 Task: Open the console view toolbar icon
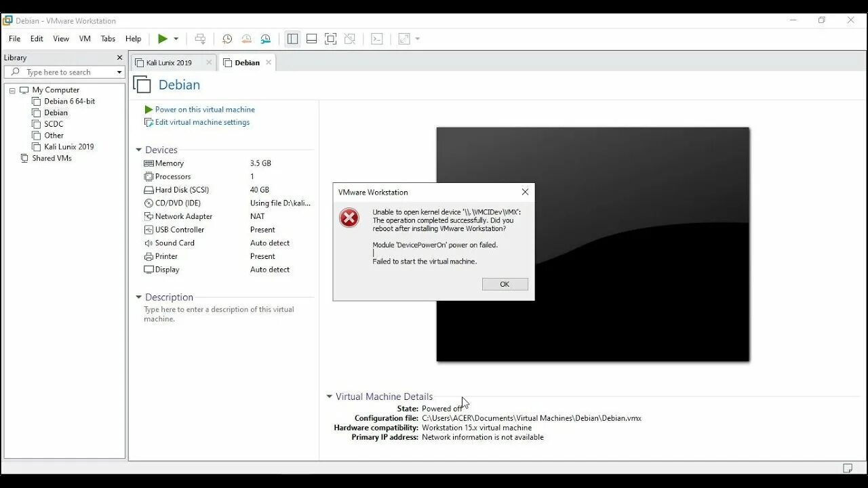(x=377, y=39)
